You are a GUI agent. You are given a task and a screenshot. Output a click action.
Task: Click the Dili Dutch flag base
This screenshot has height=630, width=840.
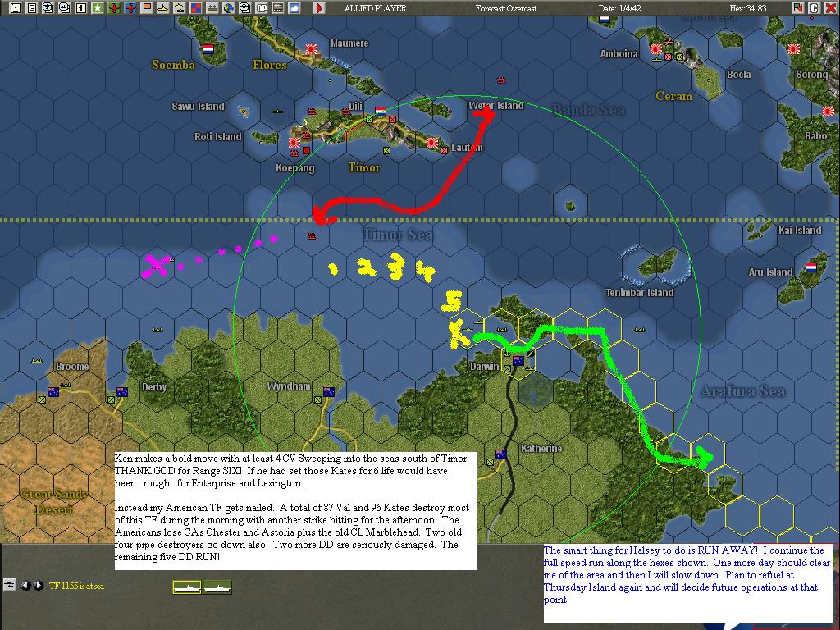381,112
